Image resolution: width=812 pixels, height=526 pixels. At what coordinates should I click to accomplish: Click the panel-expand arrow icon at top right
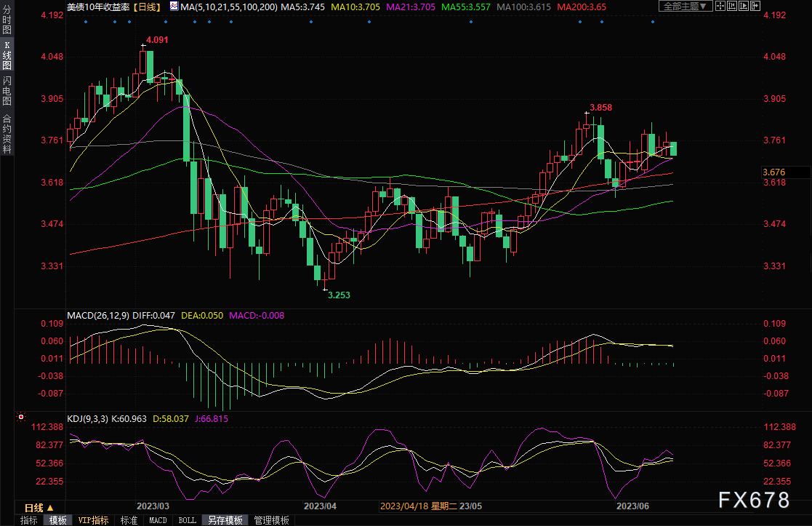point(755,7)
